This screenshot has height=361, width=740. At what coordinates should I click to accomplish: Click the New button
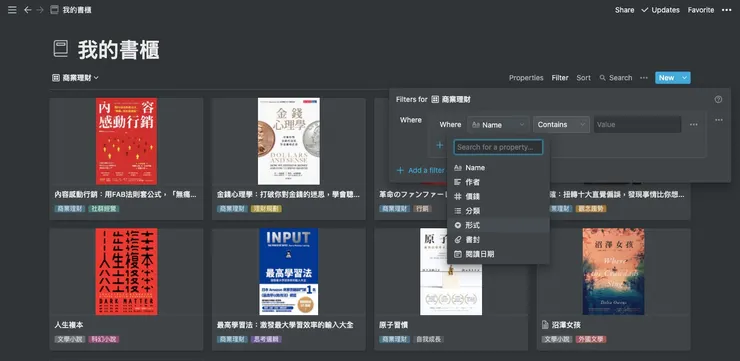tap(666, 78)
